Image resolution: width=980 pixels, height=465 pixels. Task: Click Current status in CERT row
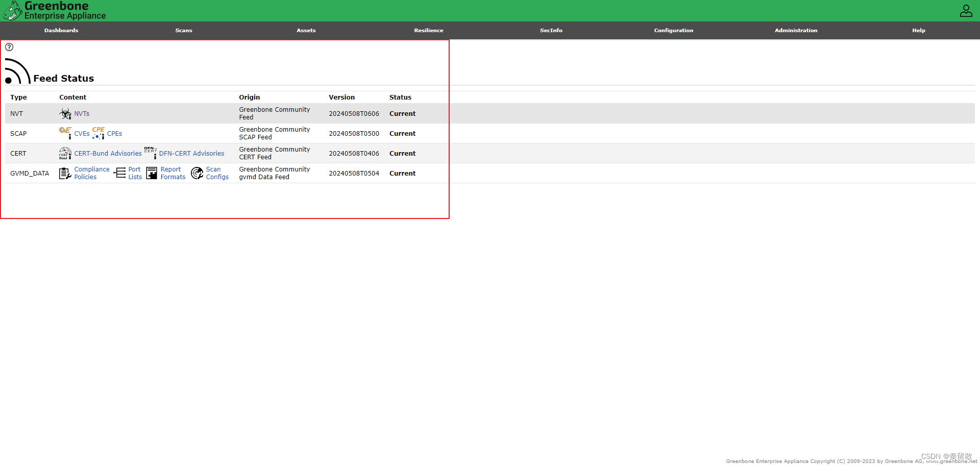click(x=402, y=154)
